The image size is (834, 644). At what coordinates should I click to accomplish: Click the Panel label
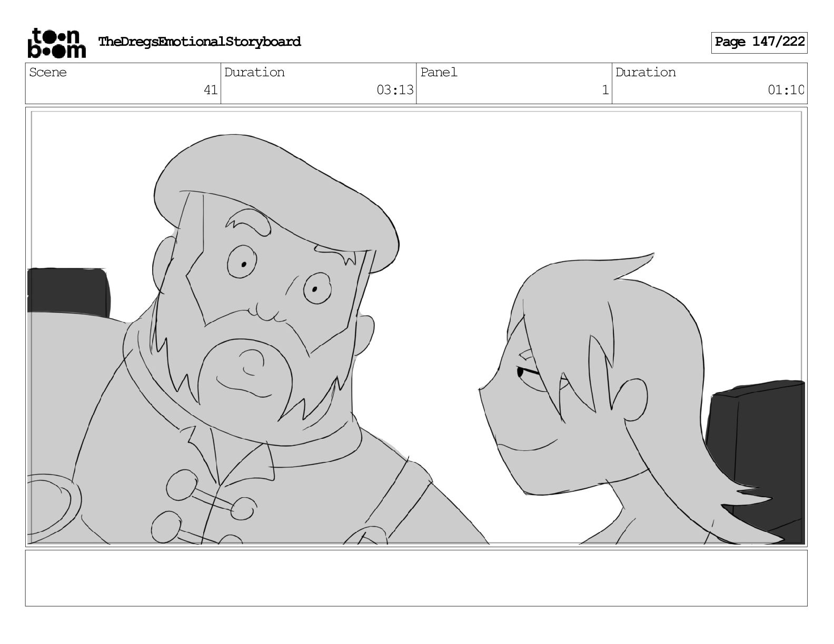[439, 72]
